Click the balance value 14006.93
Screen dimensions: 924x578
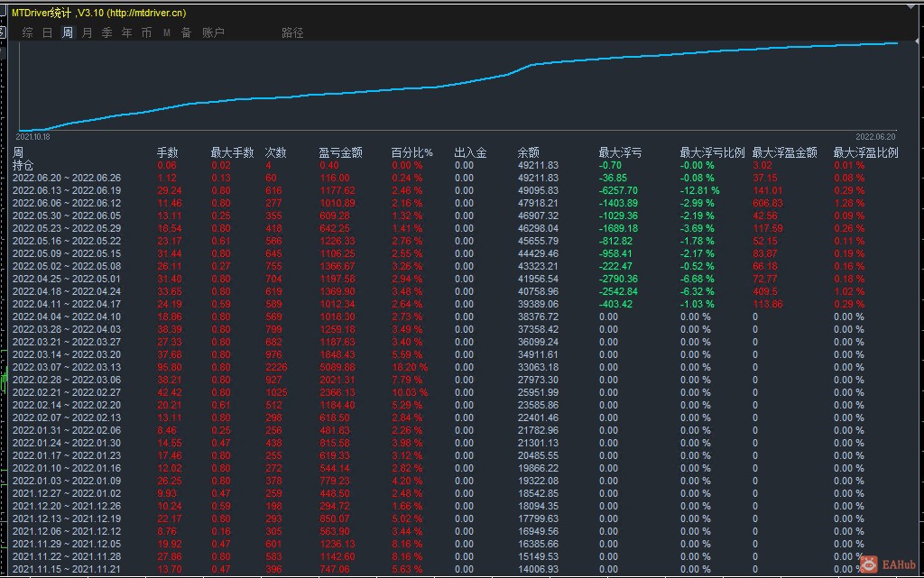click(538, 569)
